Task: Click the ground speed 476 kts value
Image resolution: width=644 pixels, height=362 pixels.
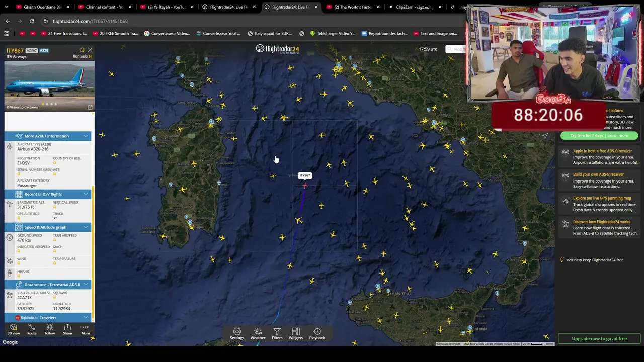Action: click(x=24, y=240)
